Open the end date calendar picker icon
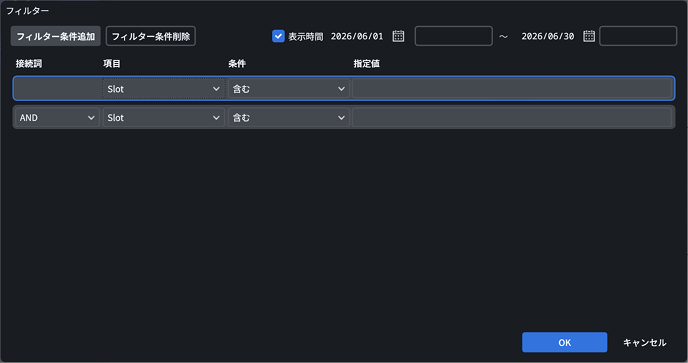This screenshot has width=688, height=363. pyautogui.click(x=589, y=36)
